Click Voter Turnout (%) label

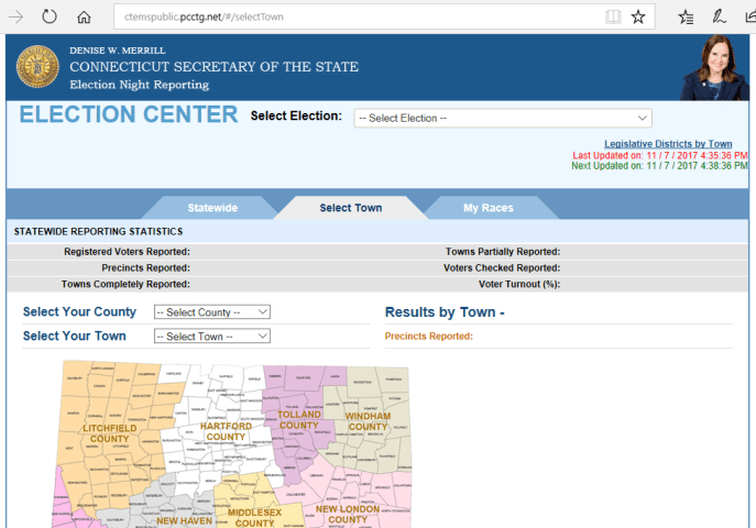[519, 284]
